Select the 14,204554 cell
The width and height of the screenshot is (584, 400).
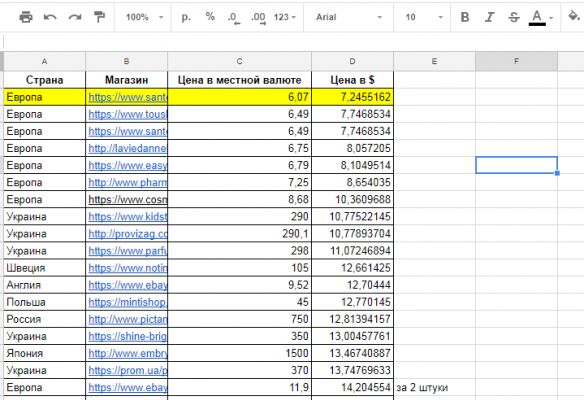coord(352,388)
